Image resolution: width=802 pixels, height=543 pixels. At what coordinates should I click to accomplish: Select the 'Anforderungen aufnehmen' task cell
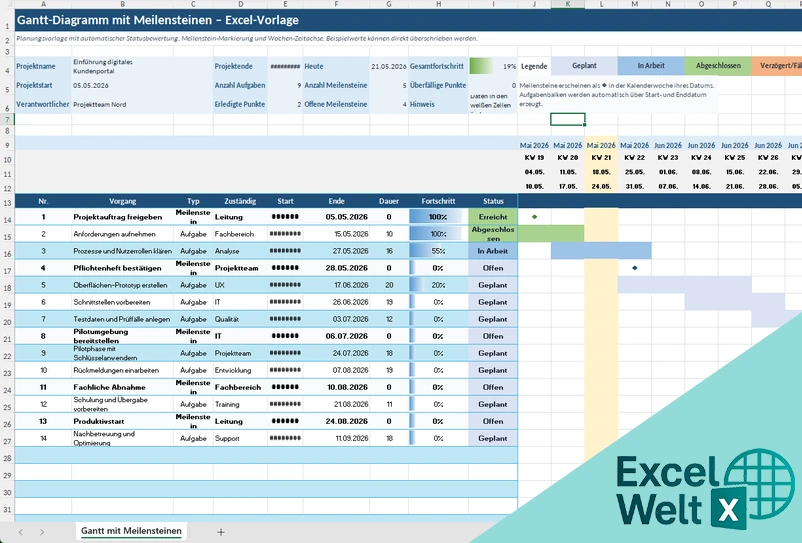(x=122, y=234)
